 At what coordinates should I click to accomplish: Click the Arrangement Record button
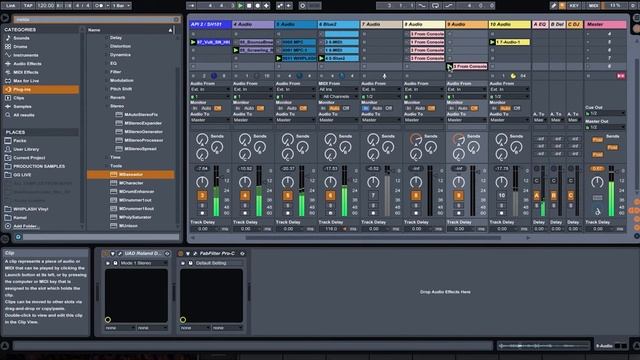click(258, 6)
